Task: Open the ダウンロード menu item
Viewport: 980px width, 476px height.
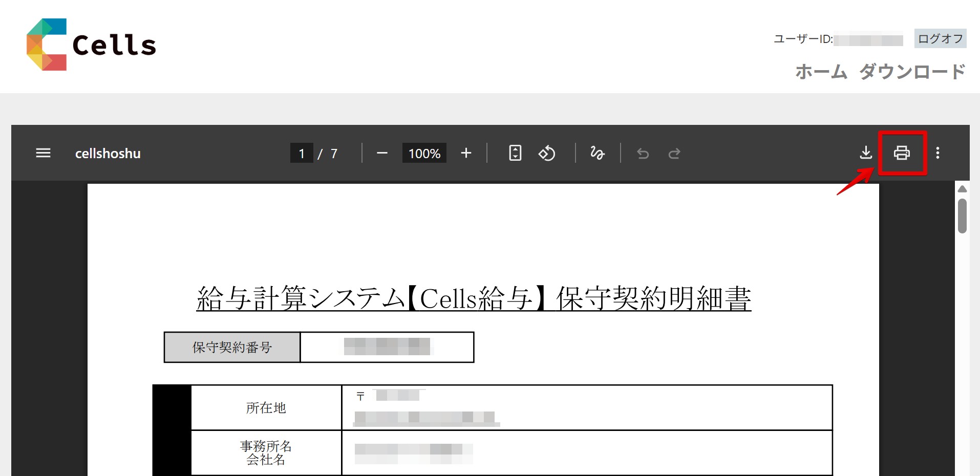Action: pos(912,71)
